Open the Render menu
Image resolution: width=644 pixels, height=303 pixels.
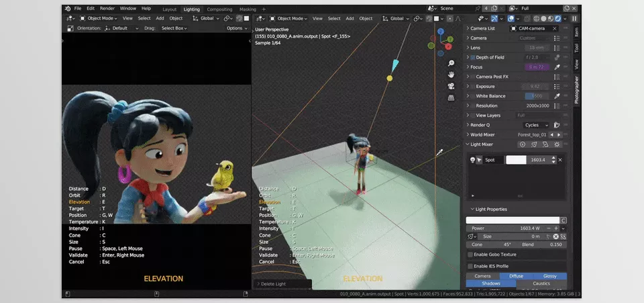[107, 9]
